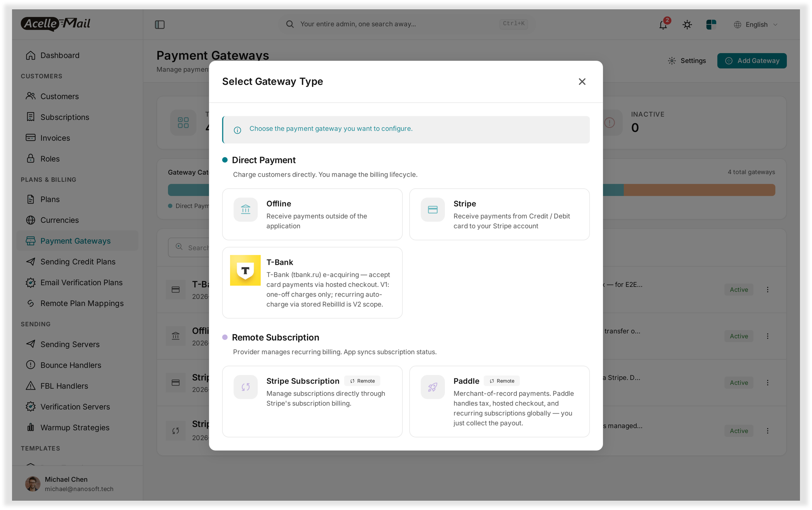Pick the T-Bank gateway card
Screen dimensions: 812x510
point(312,283)
